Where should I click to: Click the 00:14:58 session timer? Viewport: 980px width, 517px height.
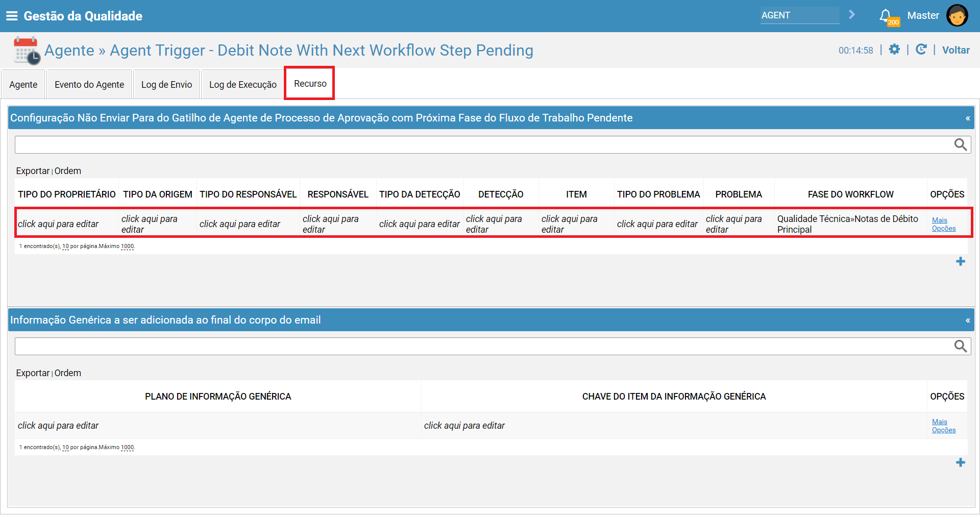(x=856, y=50)
